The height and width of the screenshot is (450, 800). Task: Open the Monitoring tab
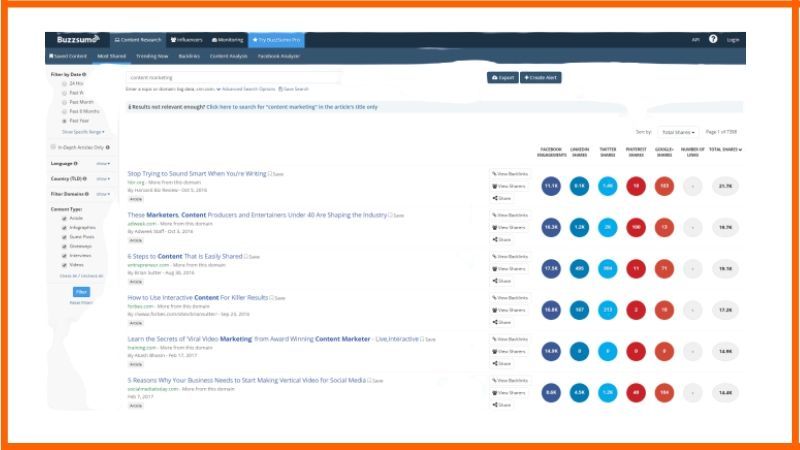coord(228,40)
